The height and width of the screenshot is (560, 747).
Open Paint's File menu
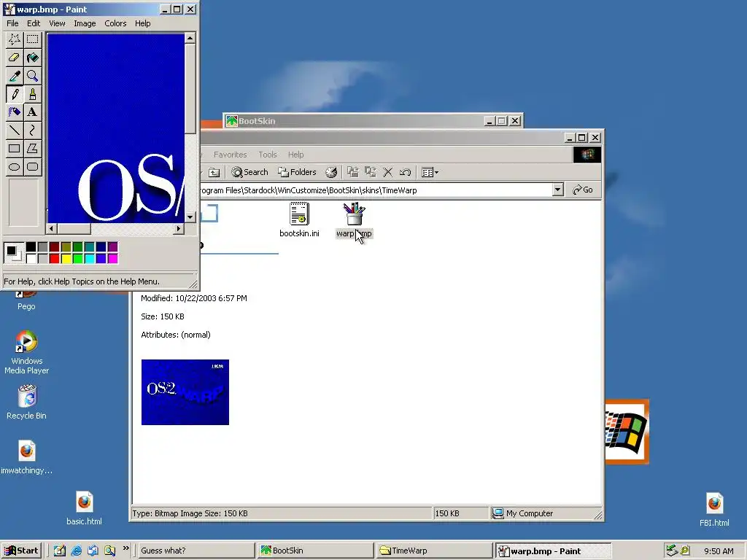pos(12,23)
